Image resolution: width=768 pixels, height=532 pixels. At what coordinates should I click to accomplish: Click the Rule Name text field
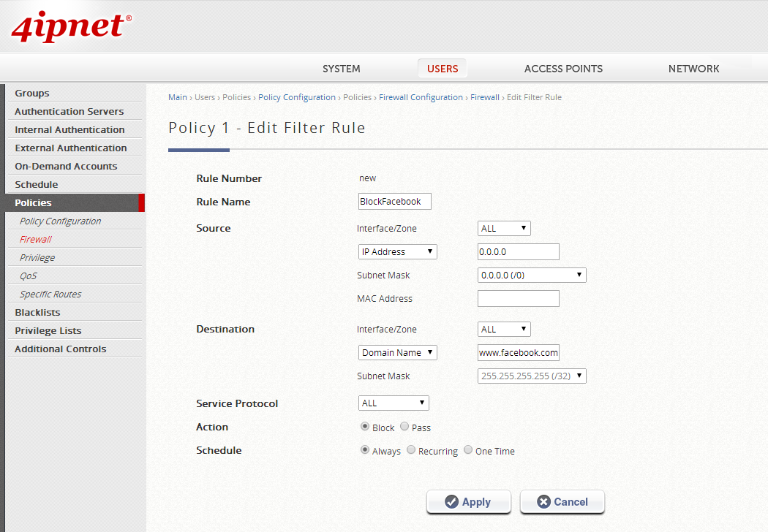point(394,202)
